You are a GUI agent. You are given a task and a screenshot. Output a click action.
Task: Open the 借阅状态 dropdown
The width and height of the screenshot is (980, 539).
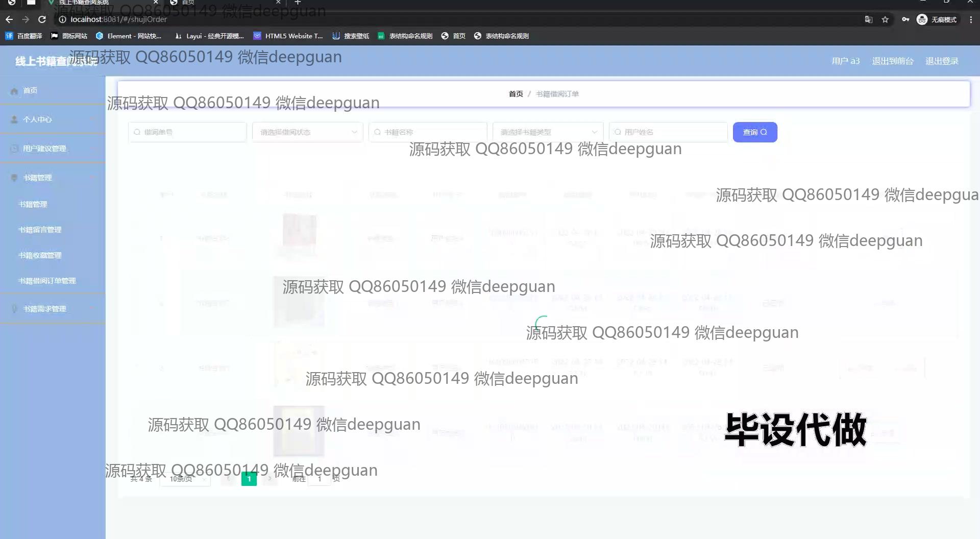[x=307, y=132]
